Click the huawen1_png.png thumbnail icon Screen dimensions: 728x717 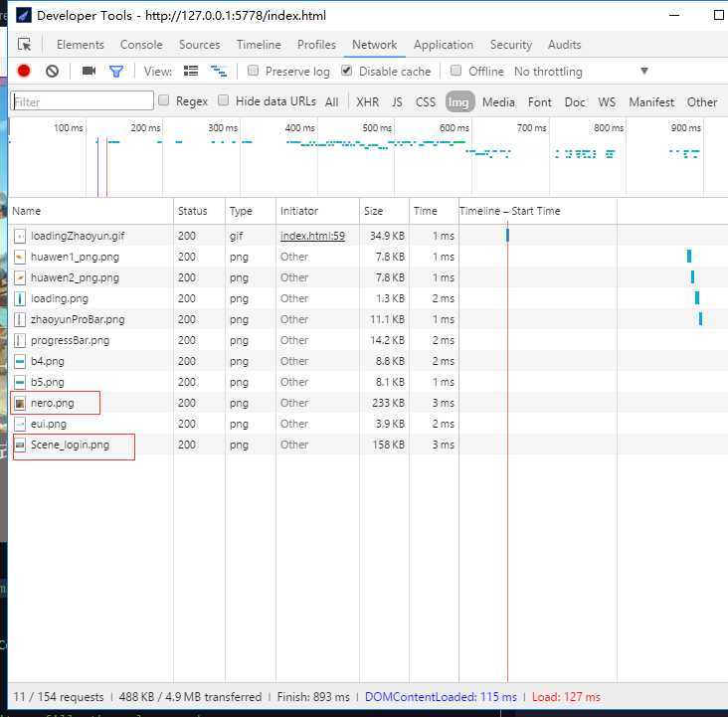20,257
